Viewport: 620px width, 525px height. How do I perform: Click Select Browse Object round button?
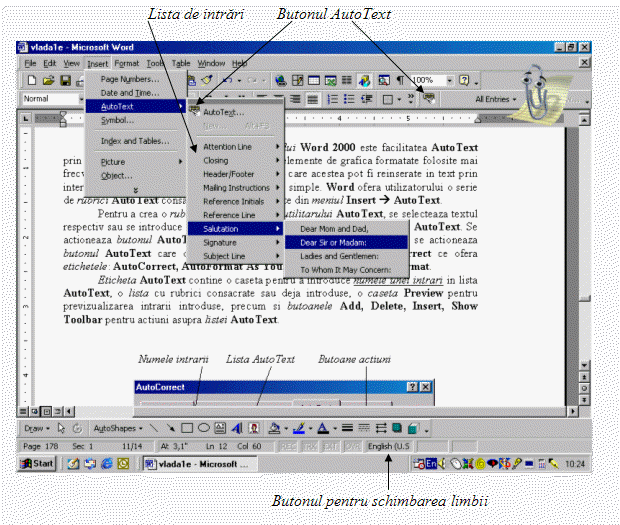(x=584, y=389)
